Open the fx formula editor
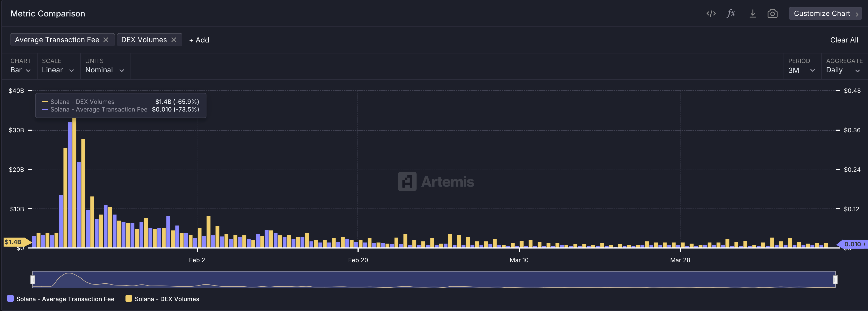 pos(731,13)
